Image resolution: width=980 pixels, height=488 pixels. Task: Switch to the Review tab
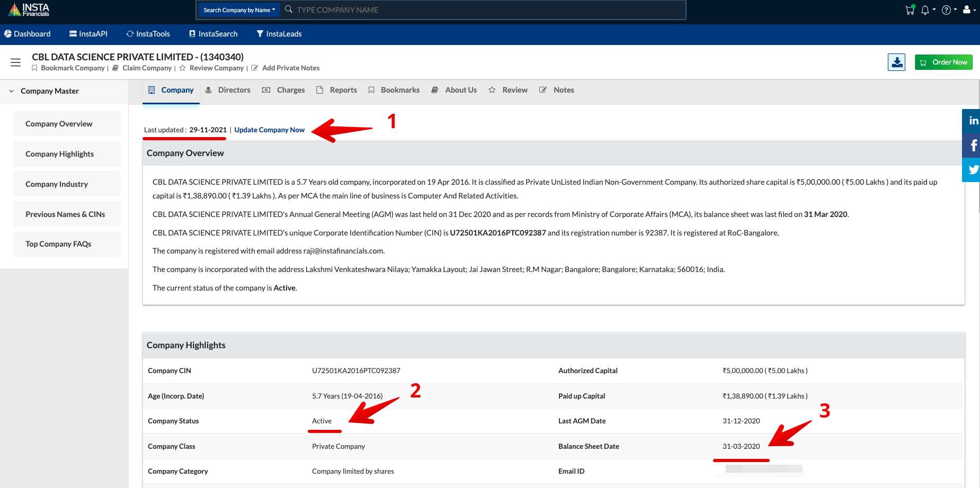(x=508, y=90)
